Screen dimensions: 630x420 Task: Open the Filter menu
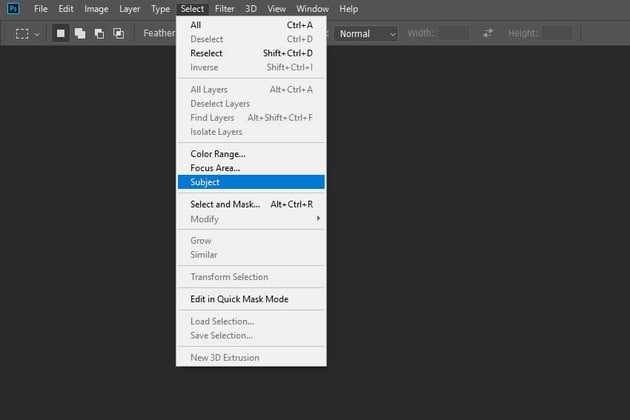click(x=225, y=9)
